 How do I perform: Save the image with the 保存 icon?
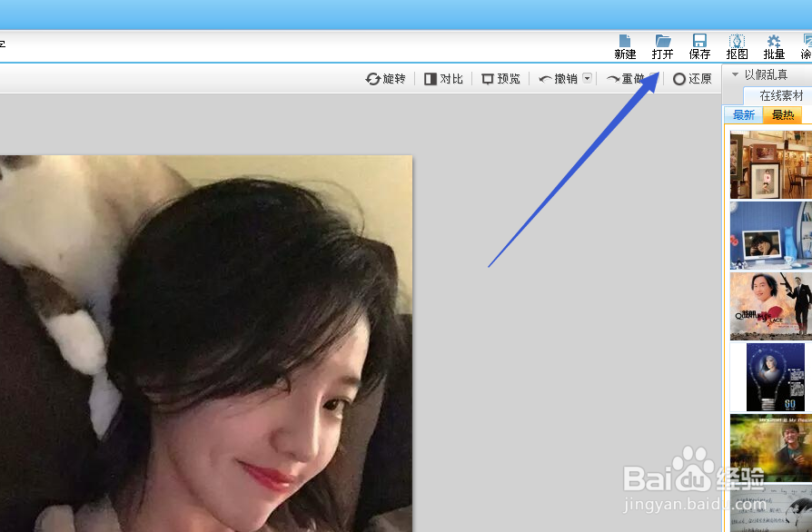[x=698, y=45]
